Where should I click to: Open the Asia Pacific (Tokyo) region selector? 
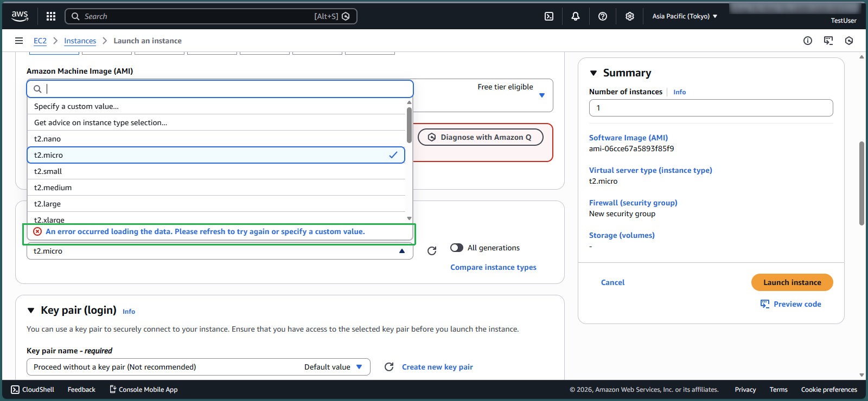click(685, 16)
